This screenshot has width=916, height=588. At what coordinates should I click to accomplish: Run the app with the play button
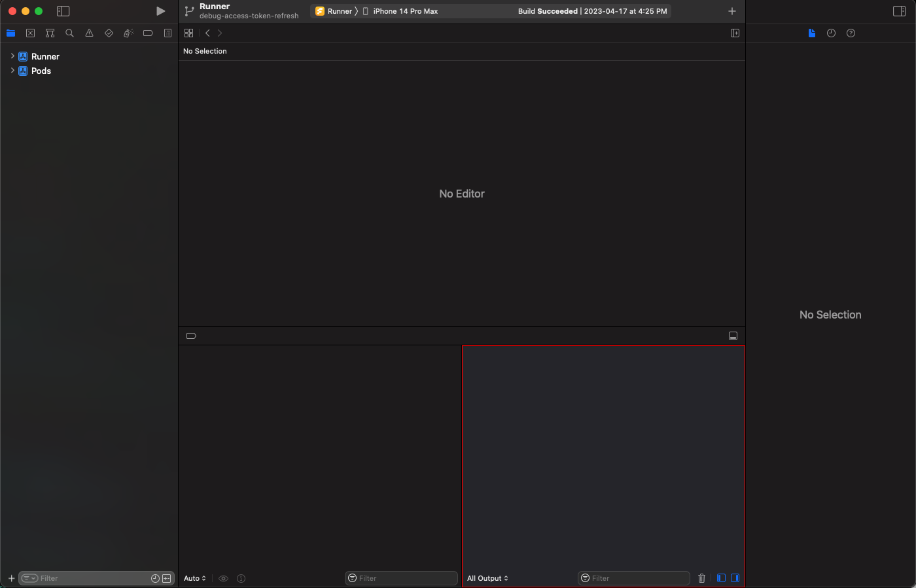[160, 10]
